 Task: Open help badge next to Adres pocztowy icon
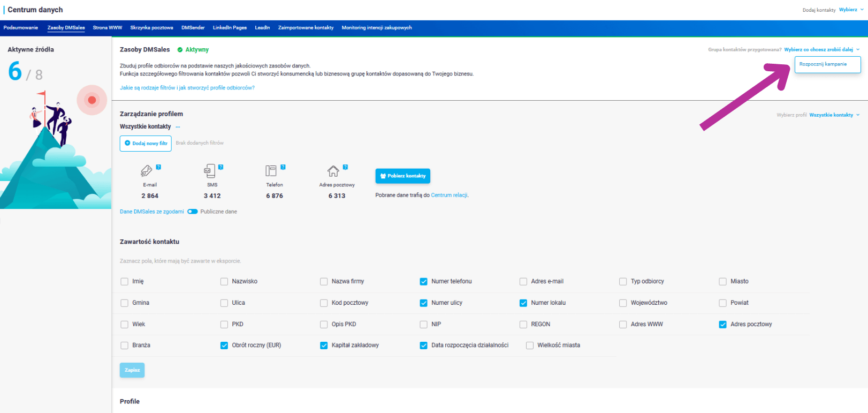(345, 167)
